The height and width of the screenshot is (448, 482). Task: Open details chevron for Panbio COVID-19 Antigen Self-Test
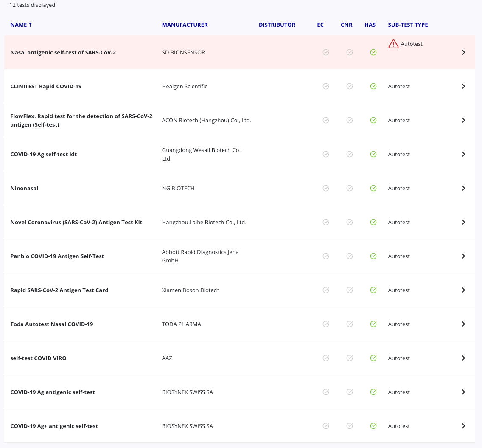(463, 256)
